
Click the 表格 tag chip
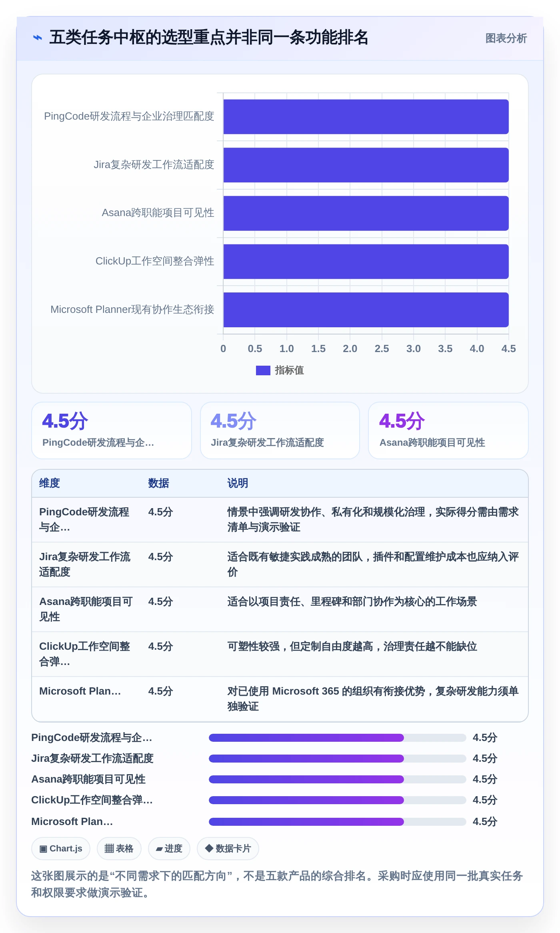(119, 849)
